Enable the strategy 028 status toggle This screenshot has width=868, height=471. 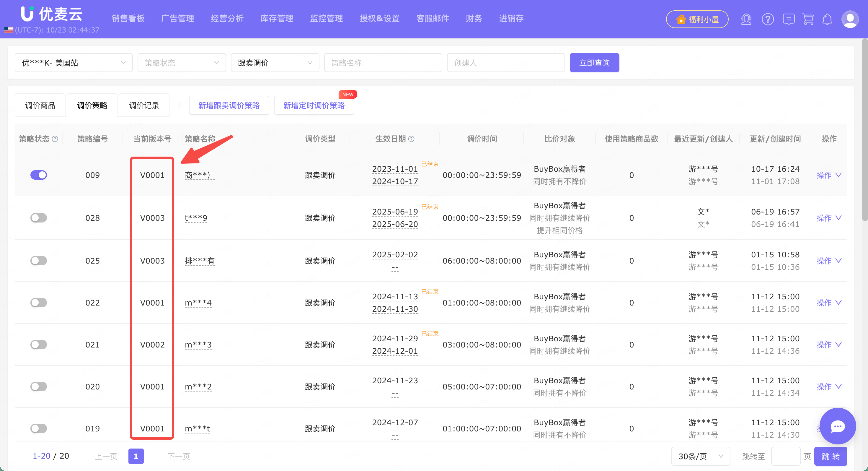point(39,218)
